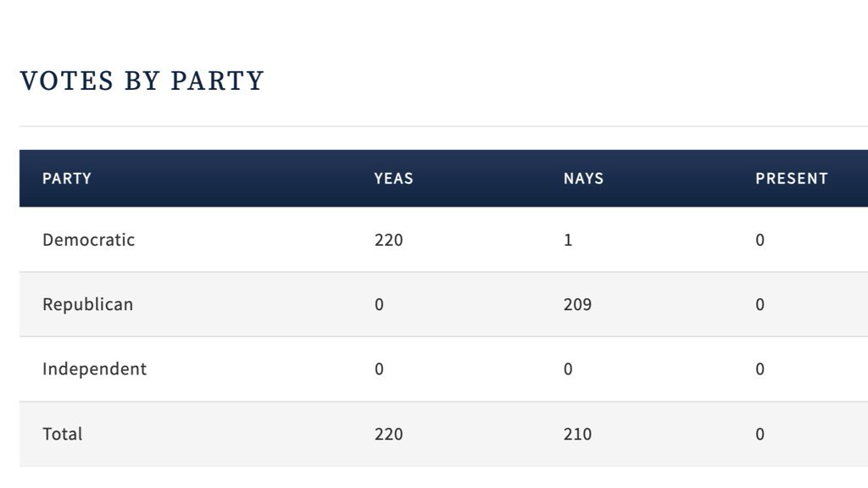The image size is (868, 488).
Task: Click Total present value 0
Action: (759, 434)
